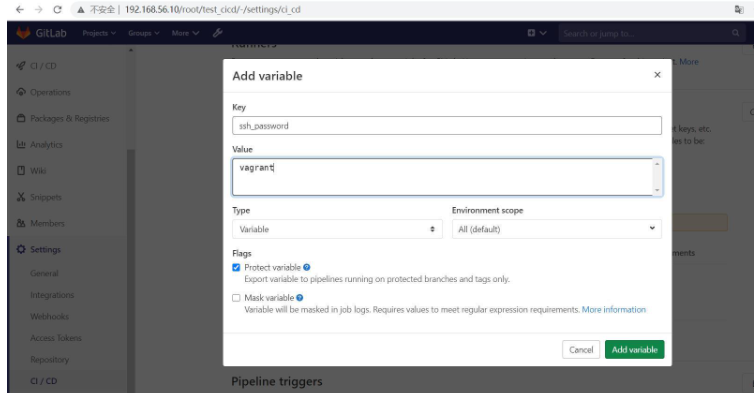The image size is (756, 393).
Task: Click the Operations sidebar icon
Action: tap(21, 92)
